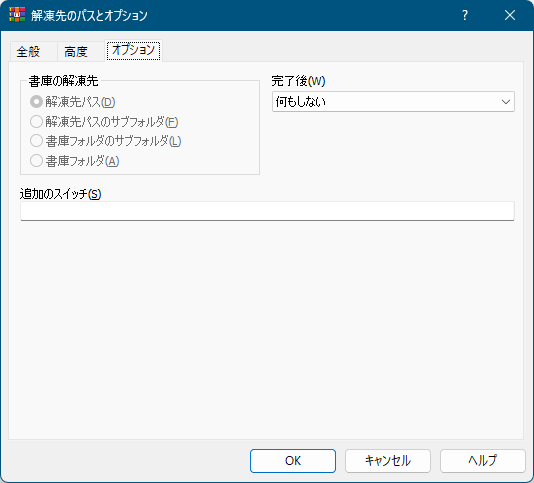Screen dimensions: 534x483
Task: Click the 書庫の解凍先 group label
Action: 63,81
